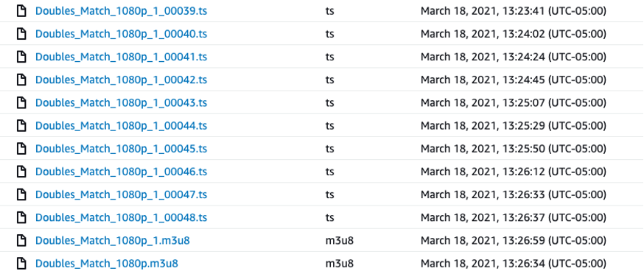
Task: Click file icon beside Doubles_Match_1080p_1_00045.ts
Action: tap(21, 148)
